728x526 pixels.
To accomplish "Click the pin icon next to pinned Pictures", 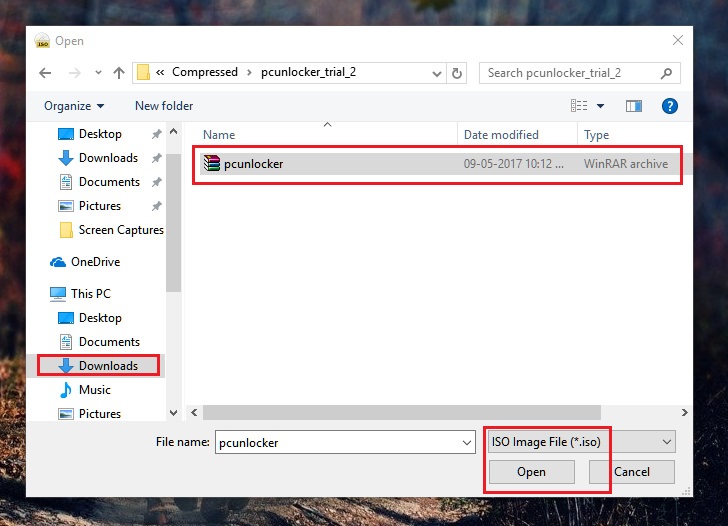I will 156,206.
